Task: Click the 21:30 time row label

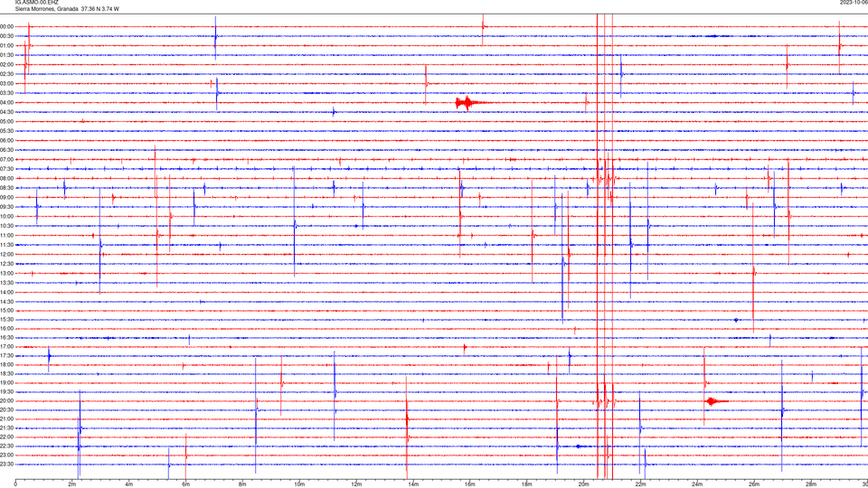Action: point(6,428)
